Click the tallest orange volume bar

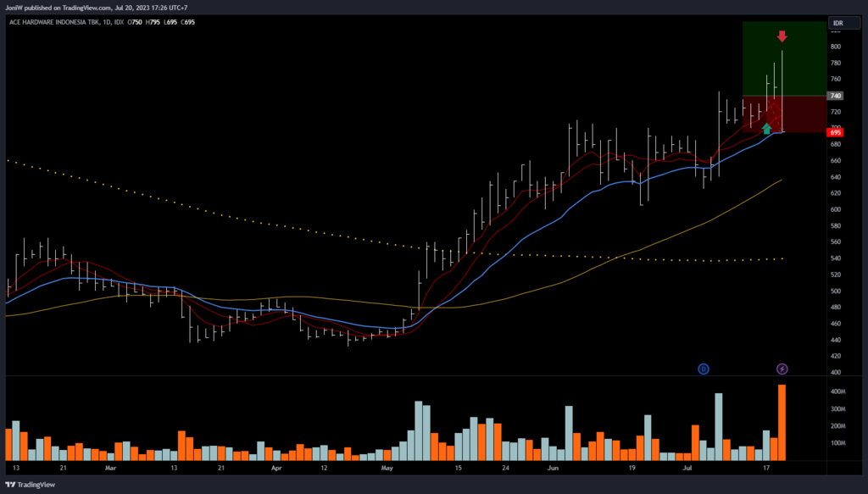782,422
